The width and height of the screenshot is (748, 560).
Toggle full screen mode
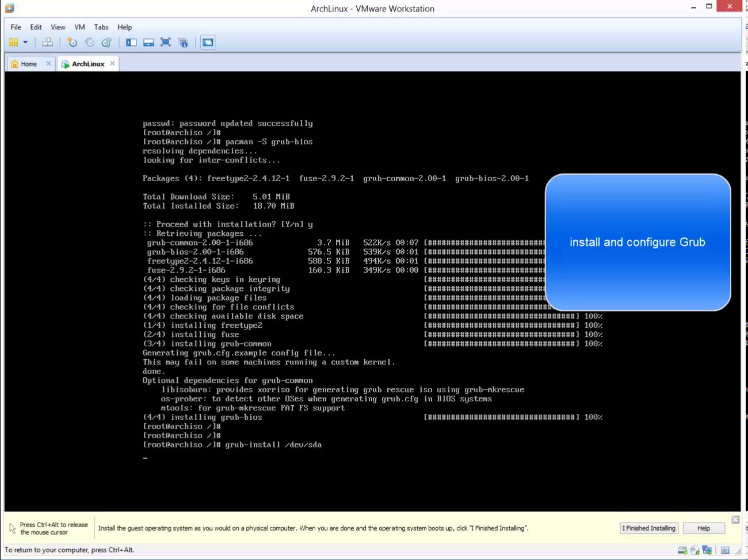(166, 42)
